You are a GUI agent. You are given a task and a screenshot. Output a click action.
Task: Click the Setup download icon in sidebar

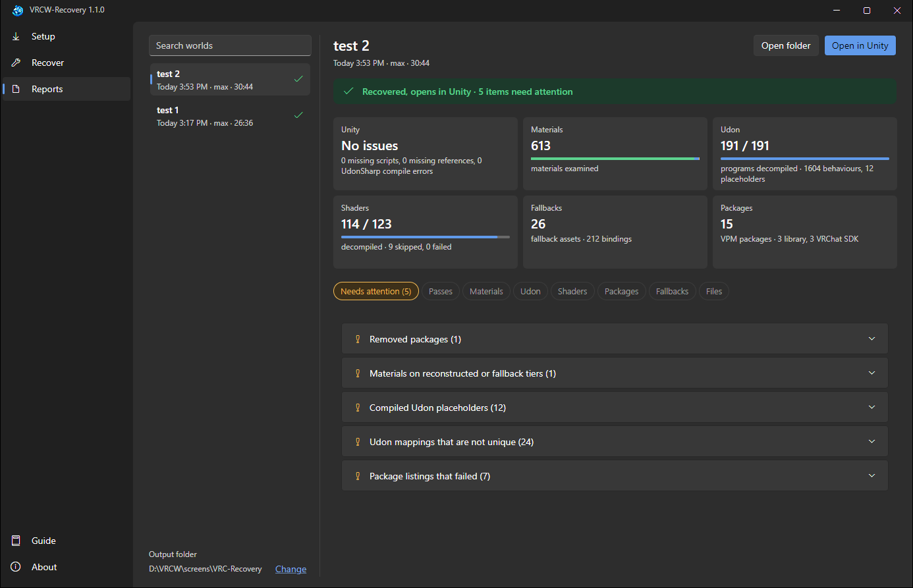tap(16, 36)
